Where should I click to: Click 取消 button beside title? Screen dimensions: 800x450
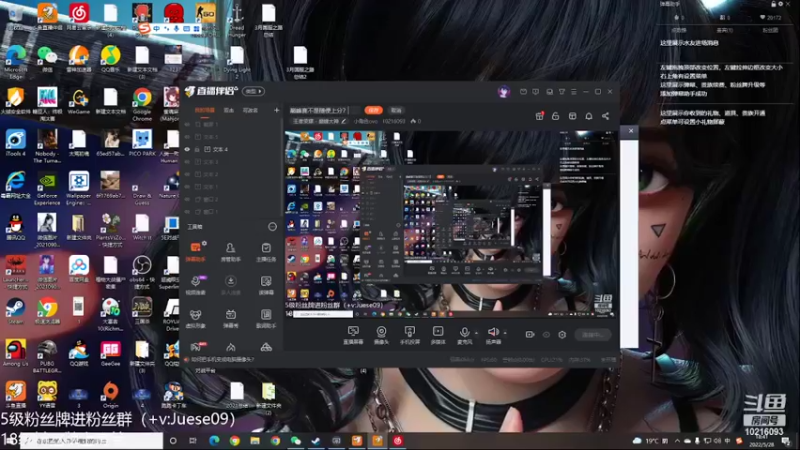click(396, 110)
